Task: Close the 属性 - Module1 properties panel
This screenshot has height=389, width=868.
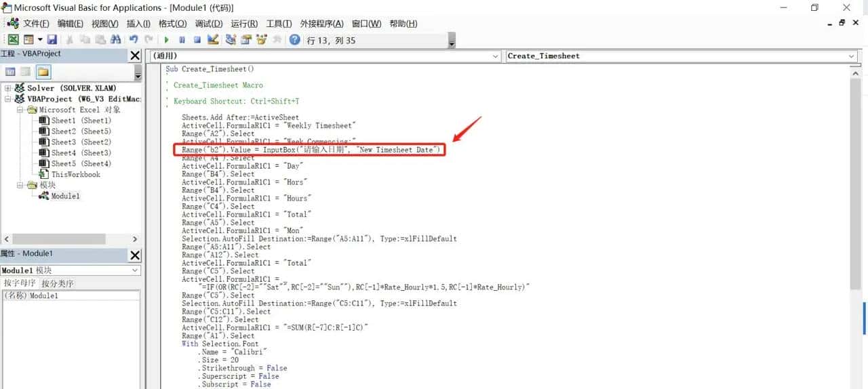Action: [x=135, y=255]
